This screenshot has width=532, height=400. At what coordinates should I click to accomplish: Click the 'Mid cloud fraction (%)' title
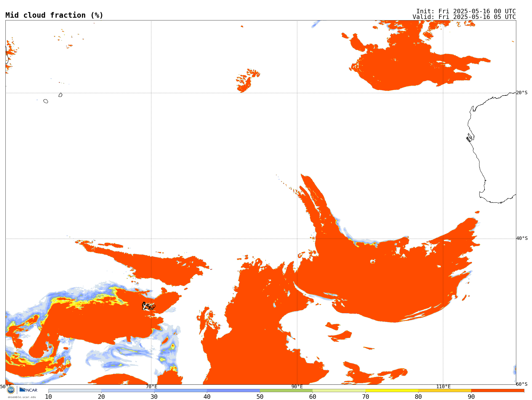(x=54, y=15)
